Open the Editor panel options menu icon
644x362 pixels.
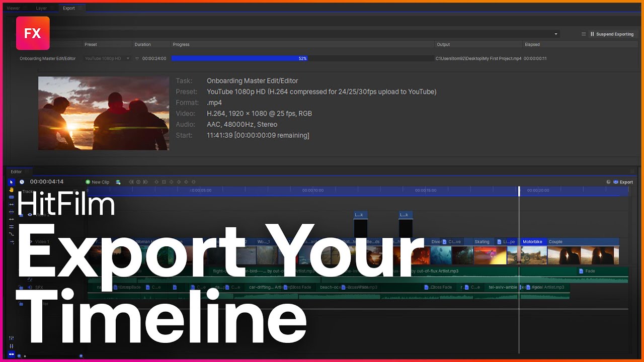[632, 171]
